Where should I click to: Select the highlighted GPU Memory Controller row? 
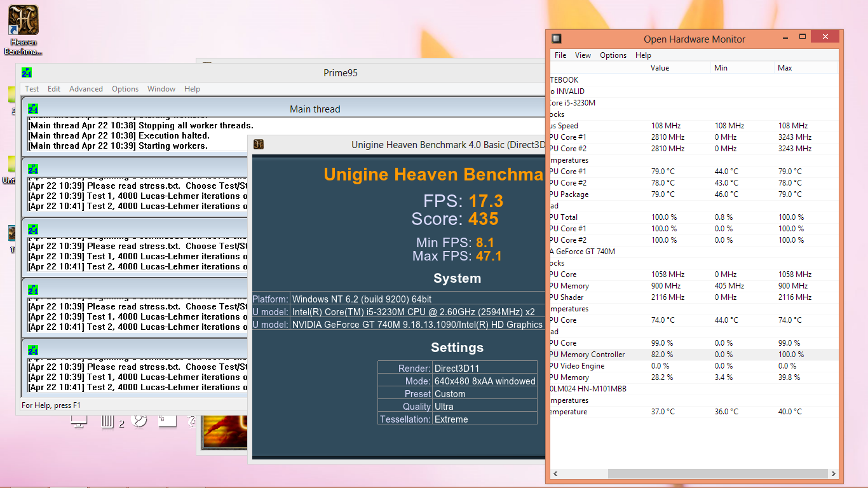pos(694,355)
